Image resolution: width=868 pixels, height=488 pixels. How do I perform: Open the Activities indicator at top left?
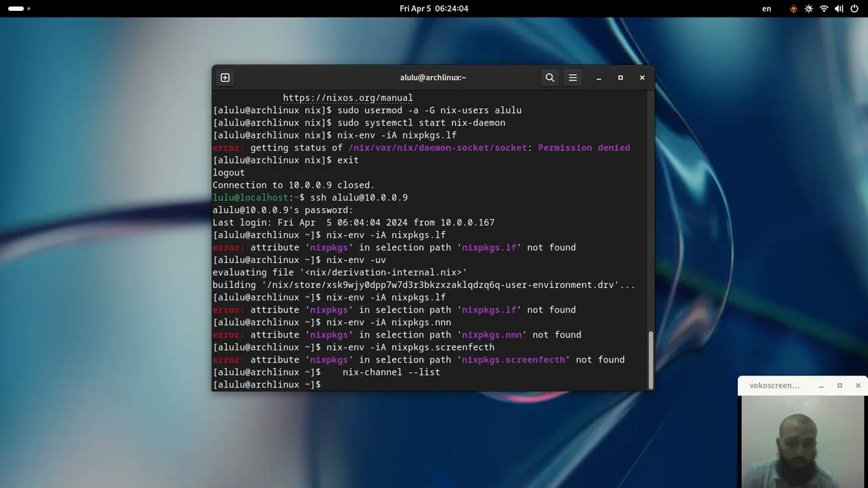coord(15,9)
